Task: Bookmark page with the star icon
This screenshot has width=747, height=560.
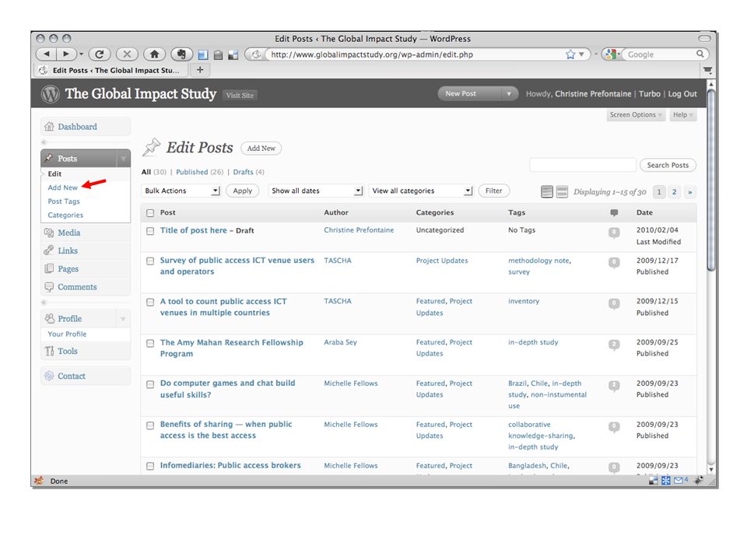Action: pyautogui.click(x=570, y=54)
